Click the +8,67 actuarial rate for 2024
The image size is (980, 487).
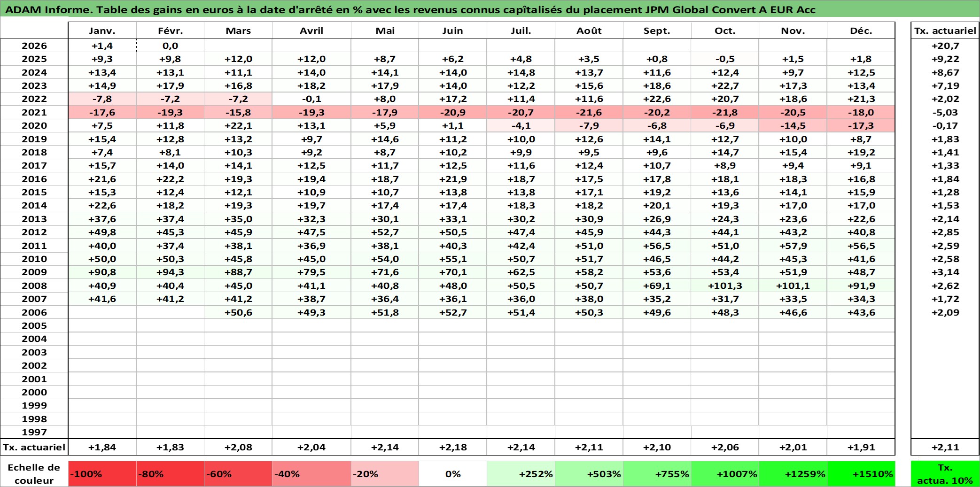945,72
